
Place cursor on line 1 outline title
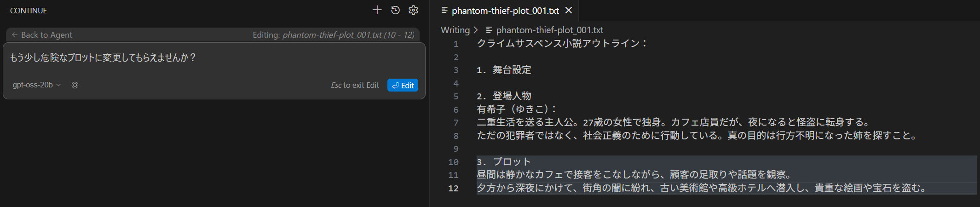click(561, 44)
